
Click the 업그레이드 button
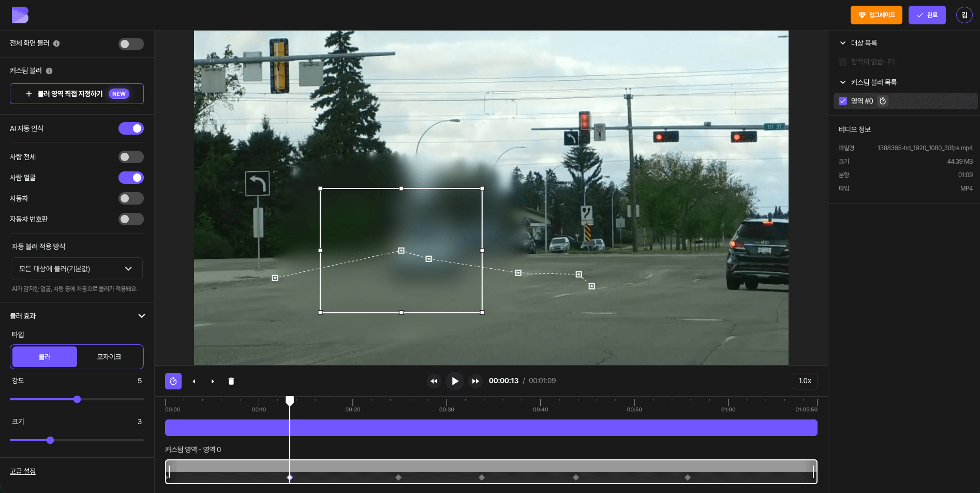876,15
